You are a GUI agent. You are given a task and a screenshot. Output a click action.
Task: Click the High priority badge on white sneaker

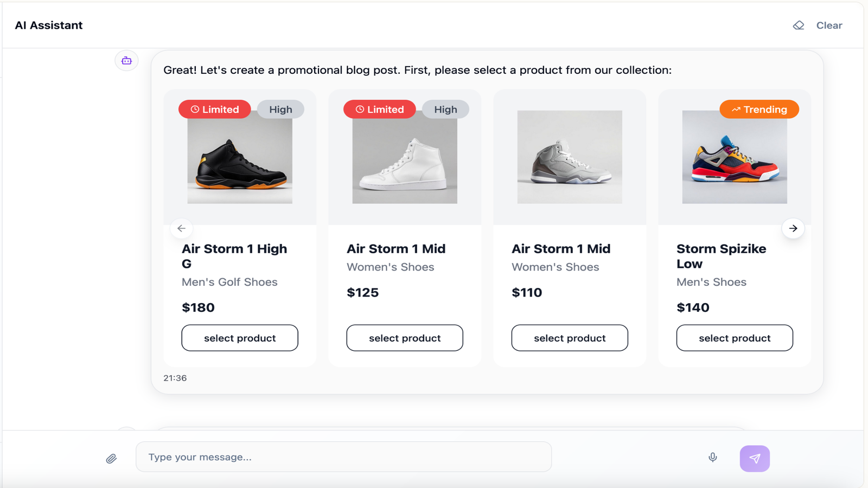pyautogui.click(x=445, y=109)
